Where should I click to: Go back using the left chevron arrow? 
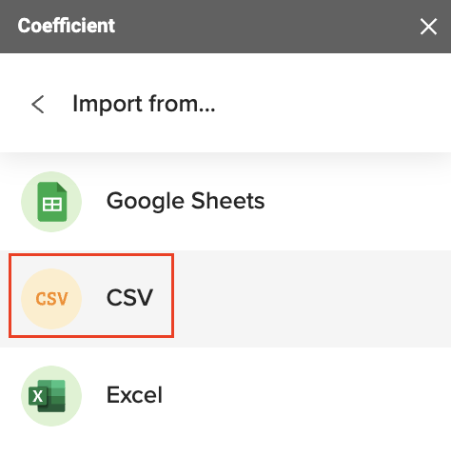[x=38, y=104]
